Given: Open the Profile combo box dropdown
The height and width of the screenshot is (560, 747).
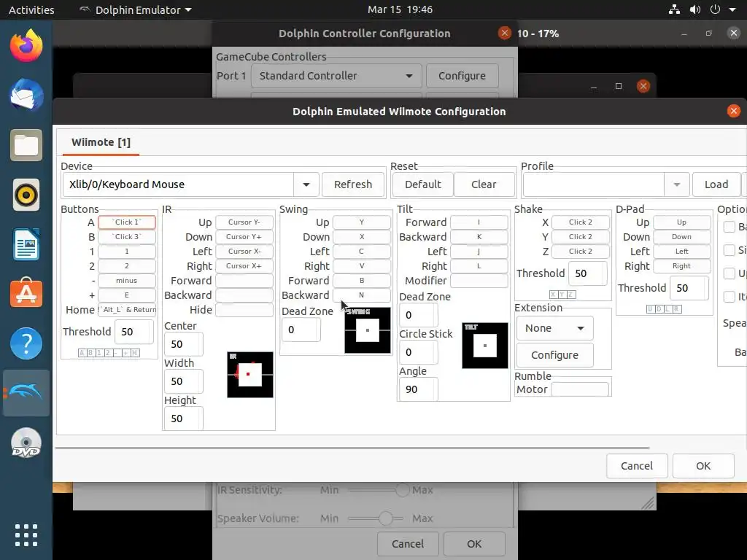Looking at the screenshot, I should (x=676, y=184).
